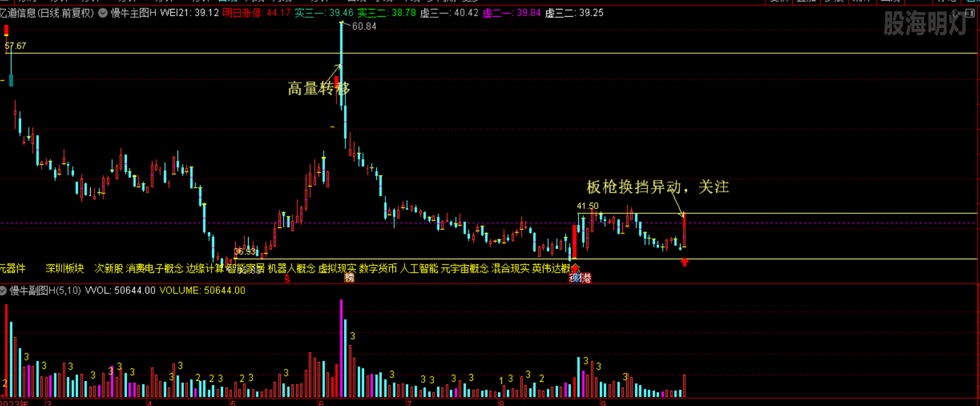Screen dimensions: 980x406
Task: Click the WEI21: 39.12 value
Action: [x=189, y=12]
